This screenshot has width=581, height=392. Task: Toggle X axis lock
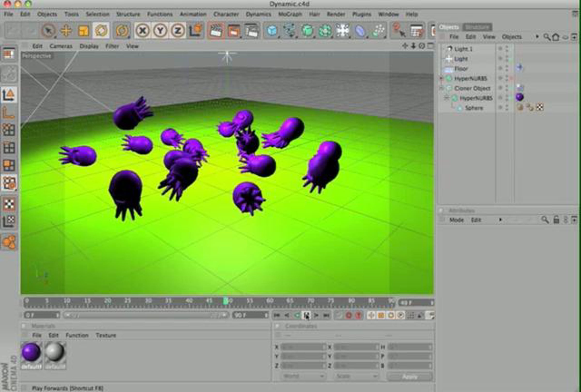coord(143,31)
